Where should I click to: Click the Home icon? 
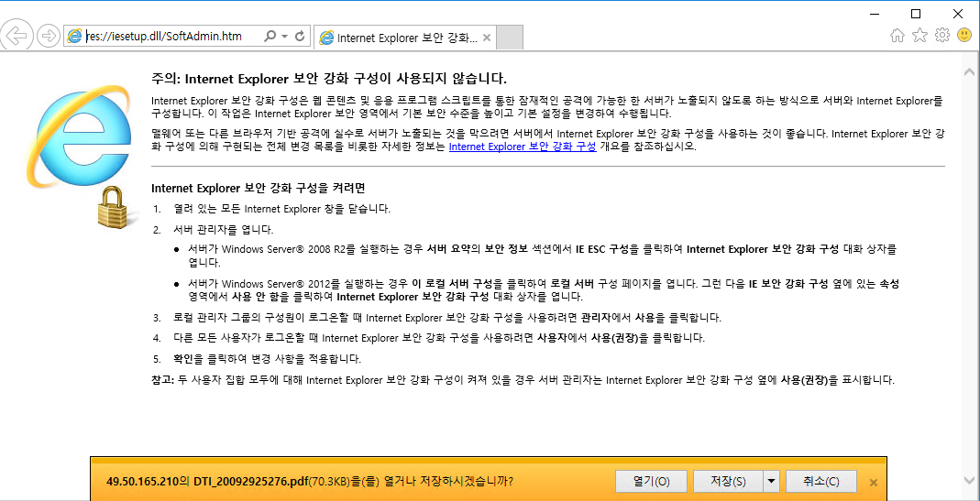[x=897, y=37]
